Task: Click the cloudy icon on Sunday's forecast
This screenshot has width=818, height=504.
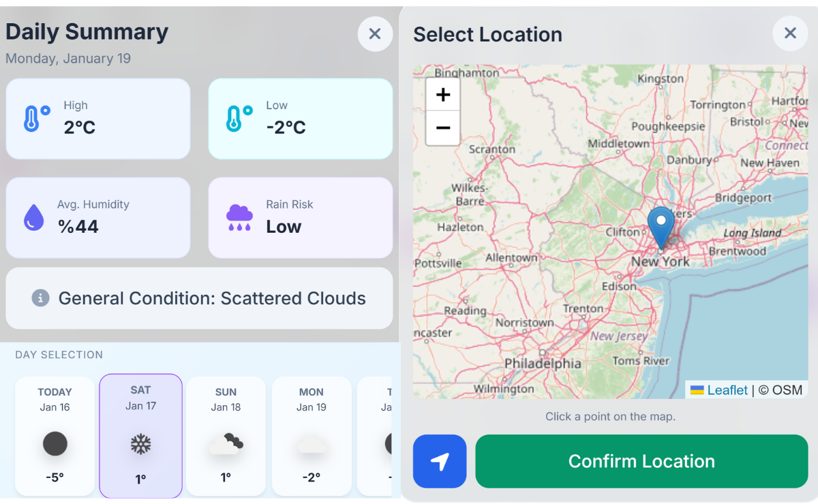Action: tap(226, 442)
